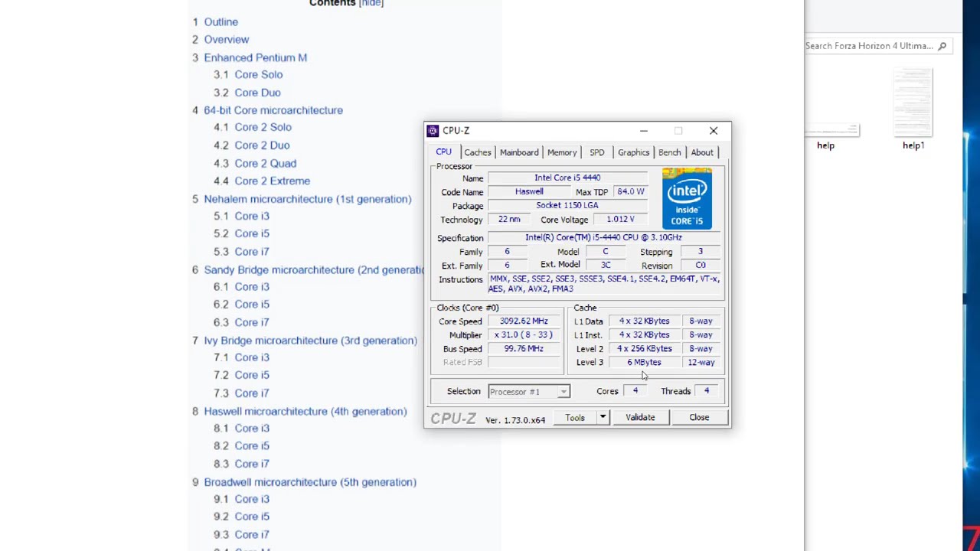The height and width of the screenshot is (551, 980).
Task: Expand the Tools dropdown arrow
Action: [x=603, y=417]
